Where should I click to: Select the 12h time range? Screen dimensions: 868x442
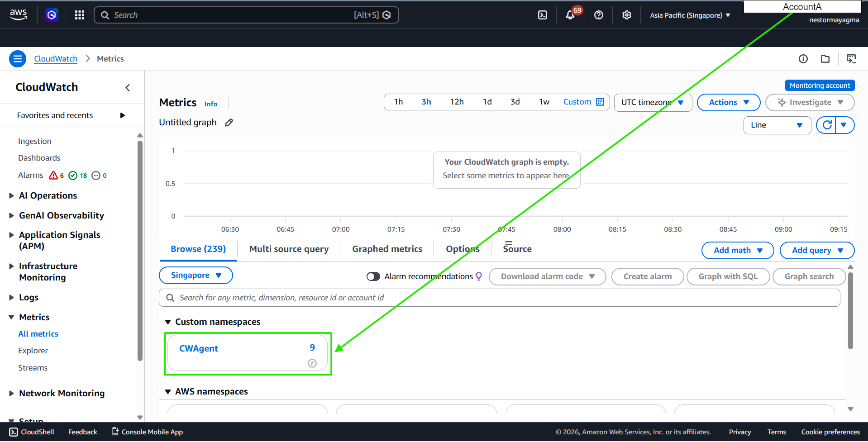[x=457, y=102]
